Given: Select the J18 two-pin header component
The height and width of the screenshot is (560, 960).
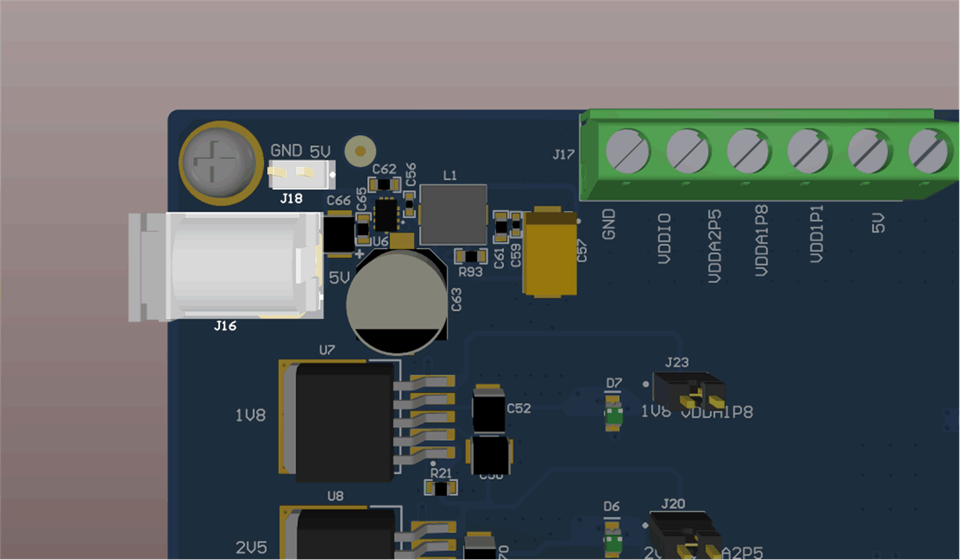Looking at the screenshot, I should 301,174.
